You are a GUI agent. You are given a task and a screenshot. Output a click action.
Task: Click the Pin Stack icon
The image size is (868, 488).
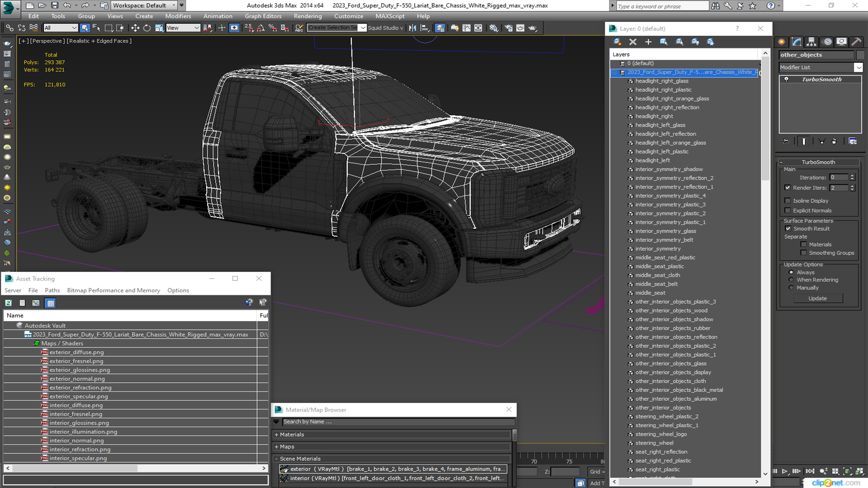pyautogui.click(x=786, y=141)
